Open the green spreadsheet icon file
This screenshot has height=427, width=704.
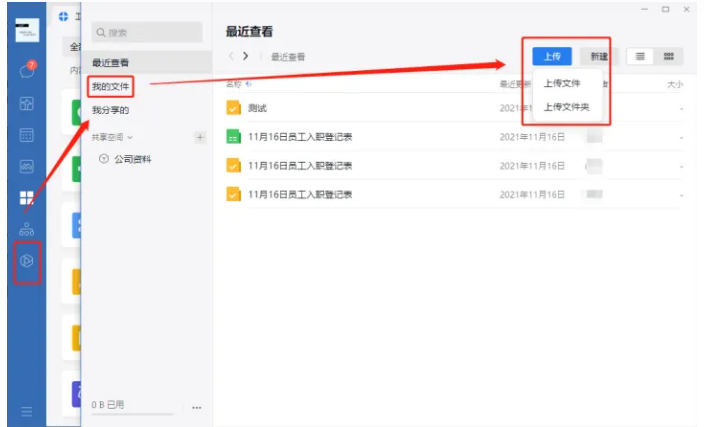[x=233, y=136]
